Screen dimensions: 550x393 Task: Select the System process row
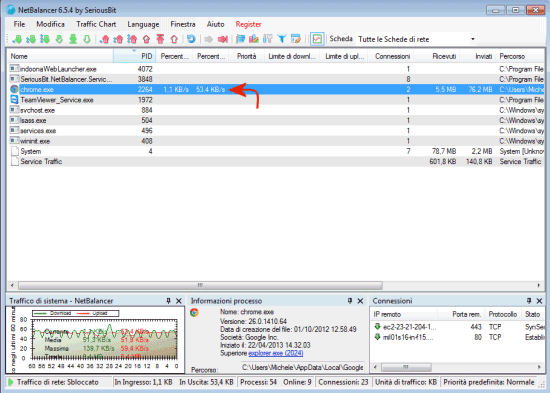pos(276,151)
